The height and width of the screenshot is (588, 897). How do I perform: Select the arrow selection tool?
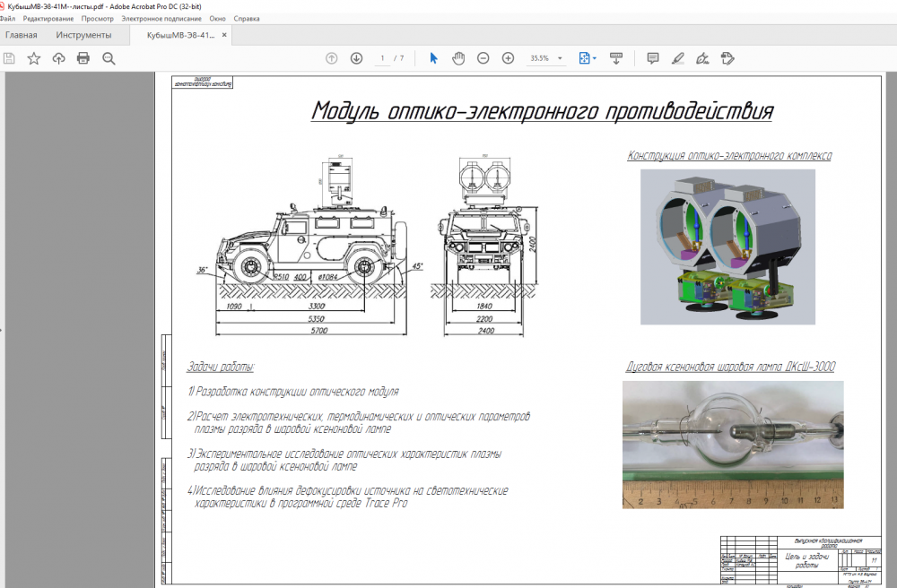pos(433,58)
